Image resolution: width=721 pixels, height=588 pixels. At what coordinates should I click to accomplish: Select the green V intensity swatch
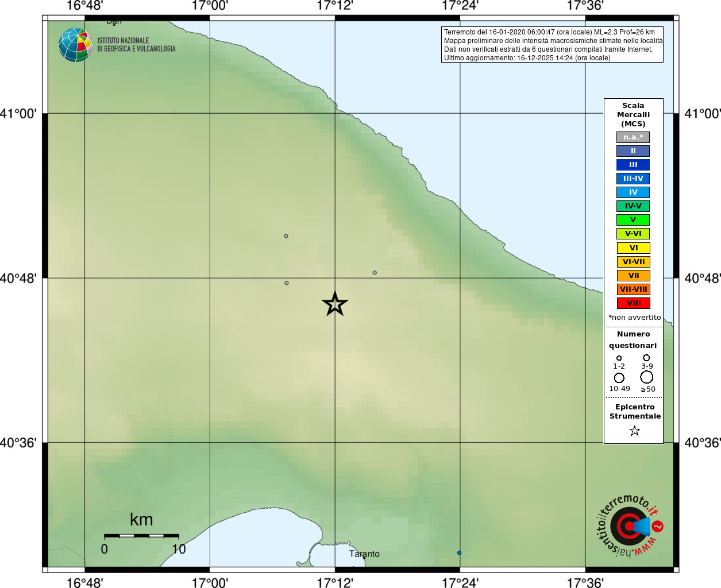click(x=633, y=220)
